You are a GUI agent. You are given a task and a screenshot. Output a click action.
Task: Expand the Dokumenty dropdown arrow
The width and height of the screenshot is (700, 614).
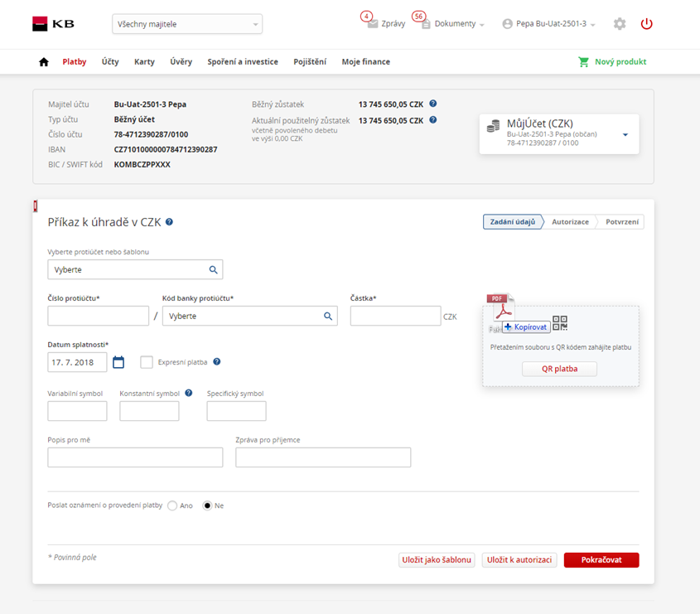pyautogui.click(x=482, y=25)
